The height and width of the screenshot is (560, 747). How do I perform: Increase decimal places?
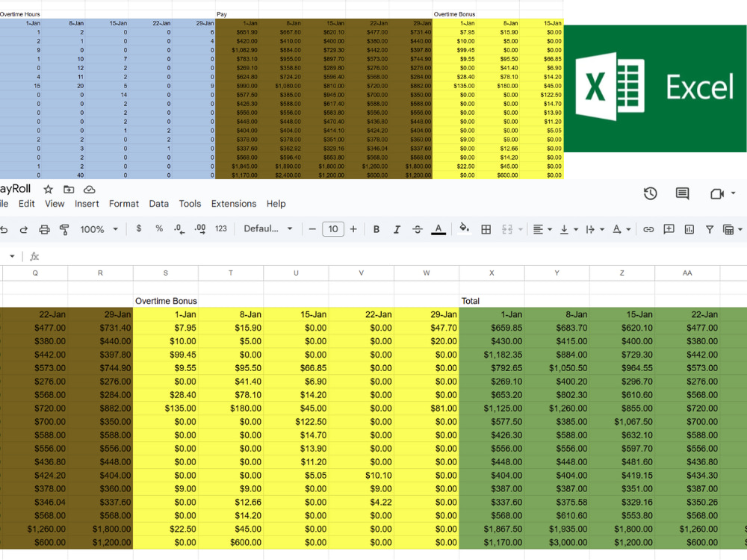click(x=200, y=229)
